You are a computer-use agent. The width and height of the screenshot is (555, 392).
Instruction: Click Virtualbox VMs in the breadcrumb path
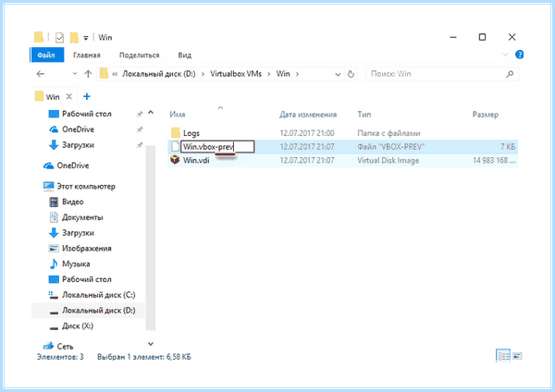pyautogui.click(x=236, y=74)
